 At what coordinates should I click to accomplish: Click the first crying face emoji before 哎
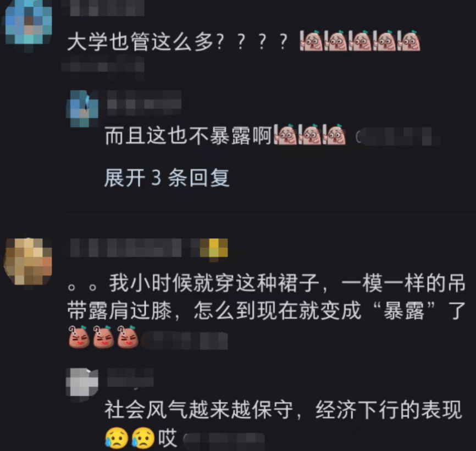(x=117, y=438)
